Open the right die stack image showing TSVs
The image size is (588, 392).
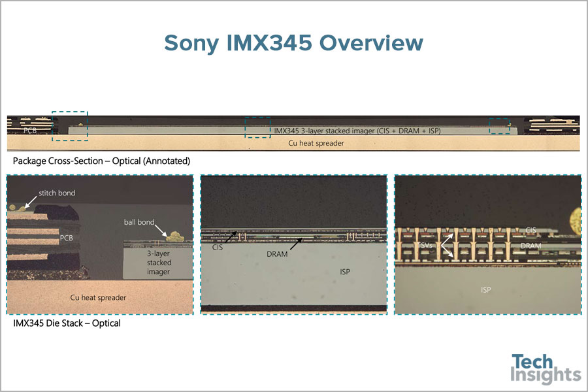[x=488, y=244]
